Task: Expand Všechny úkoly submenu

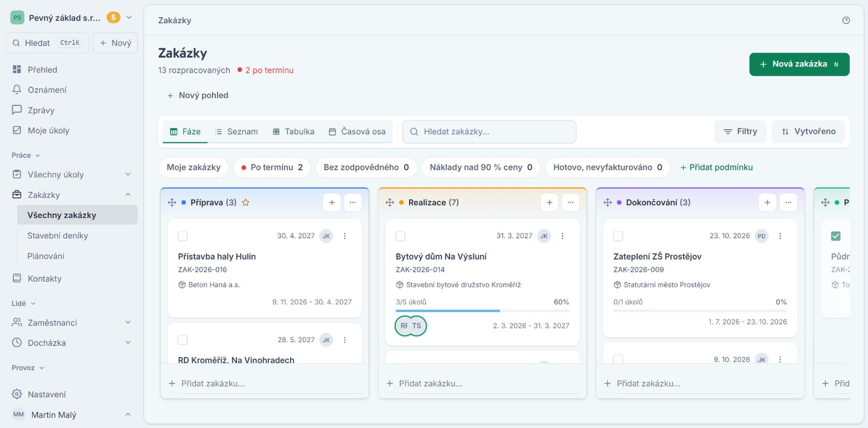Action: [128, 174]
